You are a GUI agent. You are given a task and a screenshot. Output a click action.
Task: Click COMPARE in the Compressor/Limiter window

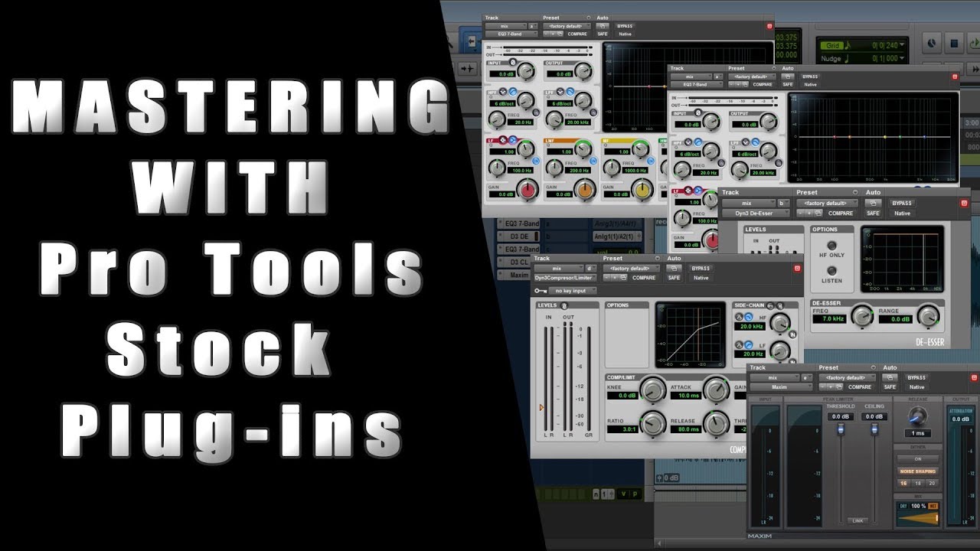tap(645, 278)
